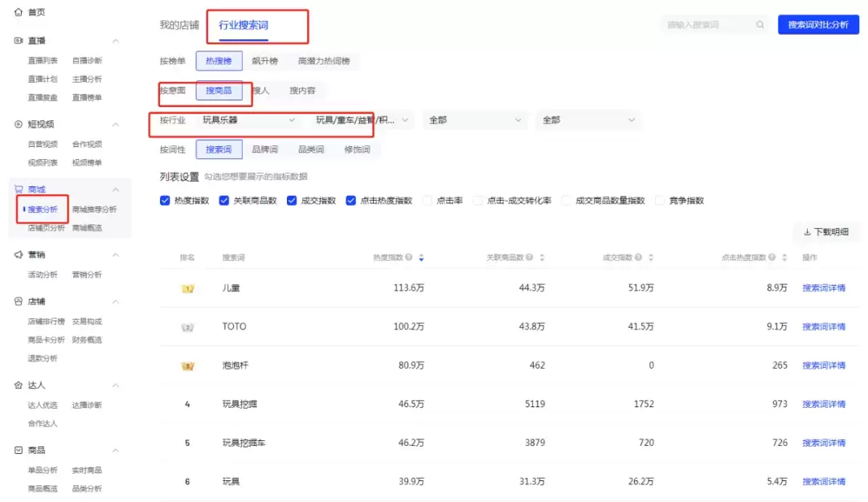Click the download icon beside 下载明细

(807, 232)
